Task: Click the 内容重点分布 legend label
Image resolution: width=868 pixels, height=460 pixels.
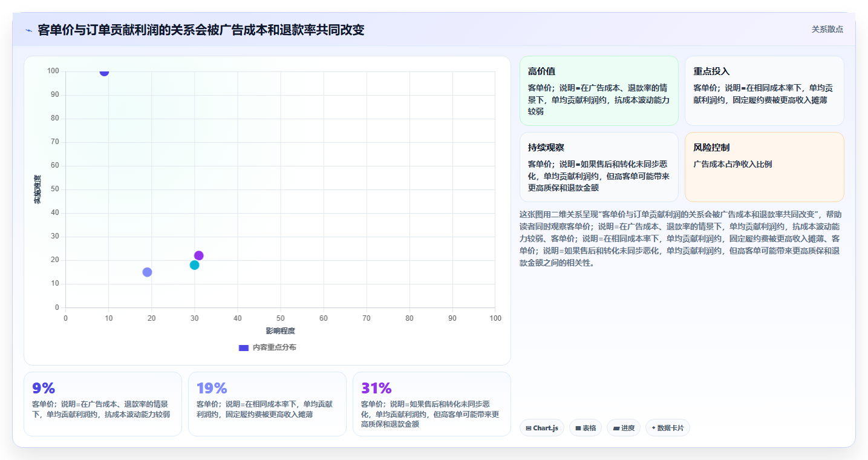Action: 274,347
